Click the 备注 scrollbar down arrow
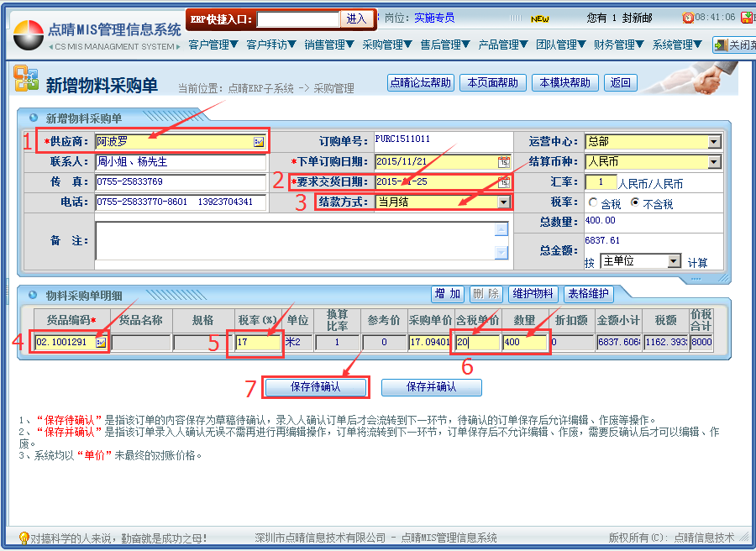 [501, 252]
